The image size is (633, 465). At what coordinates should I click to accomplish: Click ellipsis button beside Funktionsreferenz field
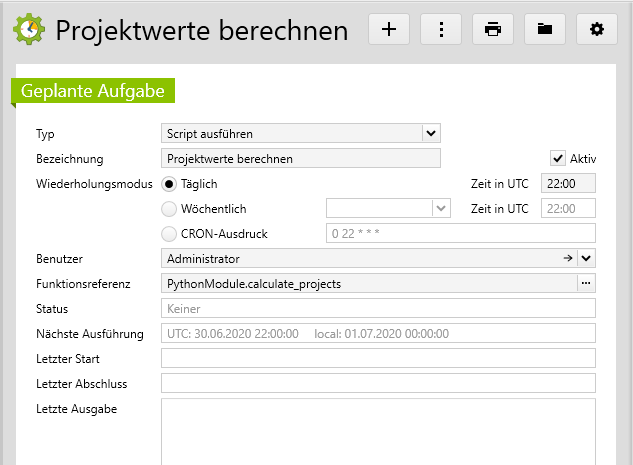[586, 283]
